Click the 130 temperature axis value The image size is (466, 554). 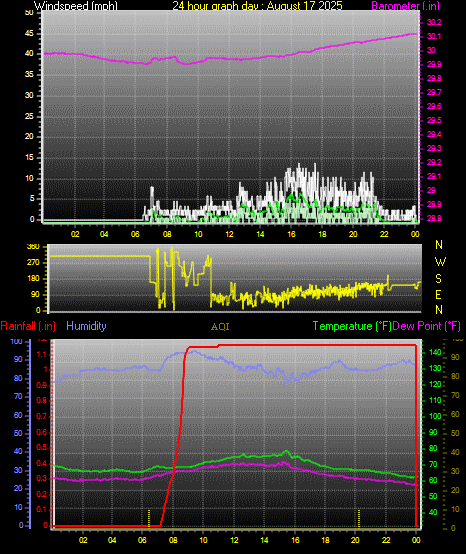[435, 368]
